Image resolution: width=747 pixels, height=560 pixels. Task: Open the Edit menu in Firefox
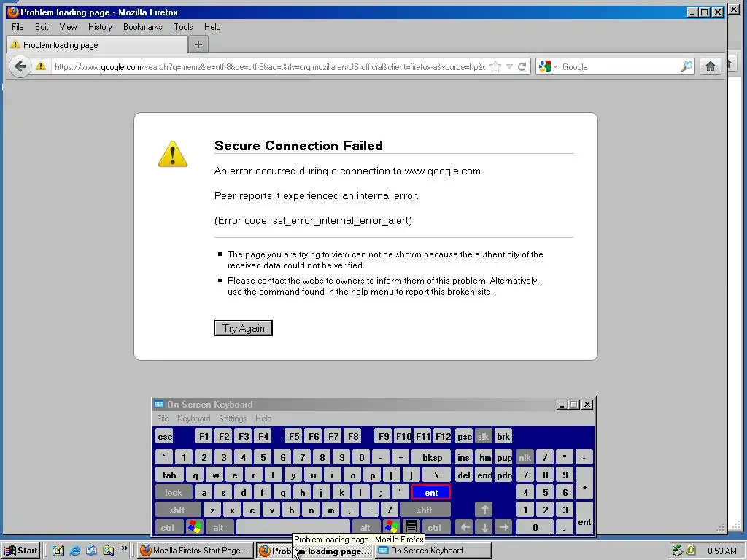[42, 27]
